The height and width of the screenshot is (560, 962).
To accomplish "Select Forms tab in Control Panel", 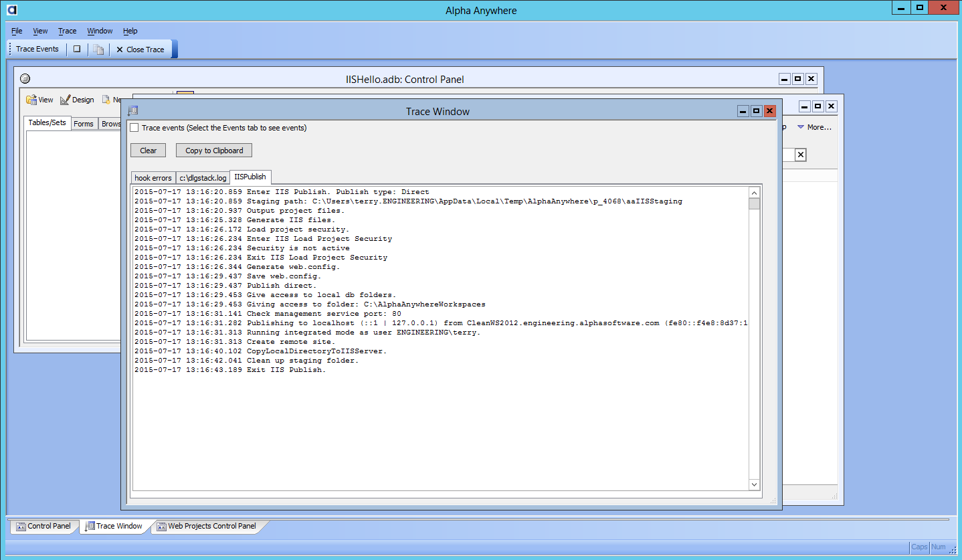I will (x=84, y=124).
